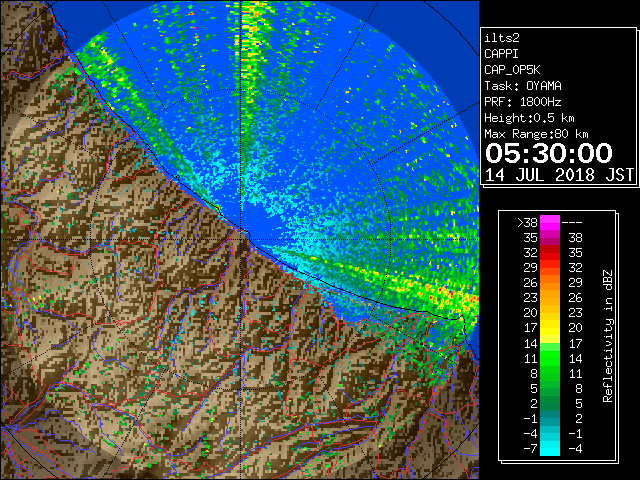Click the 'Task: OYAMA' line
The height and width of the screenshot is (480, 640).
coord(523,86)
